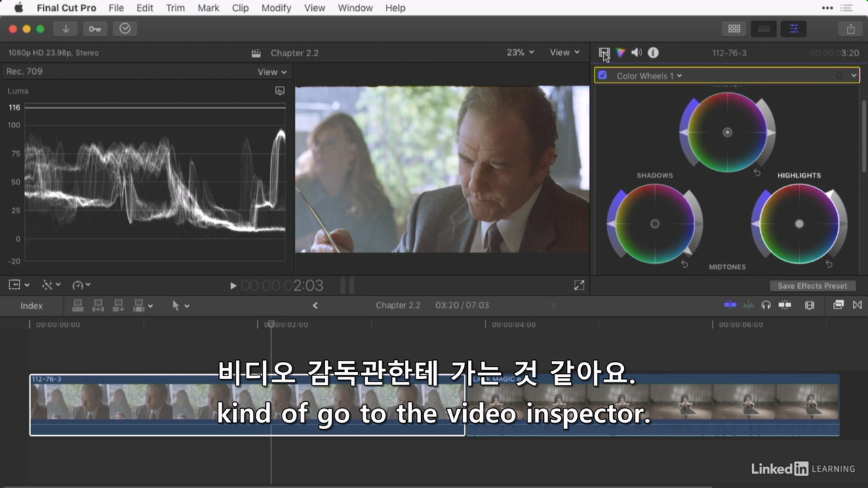Click the 00:00:04:00 ruler mark
868x488 pixels.
(513, 325)
